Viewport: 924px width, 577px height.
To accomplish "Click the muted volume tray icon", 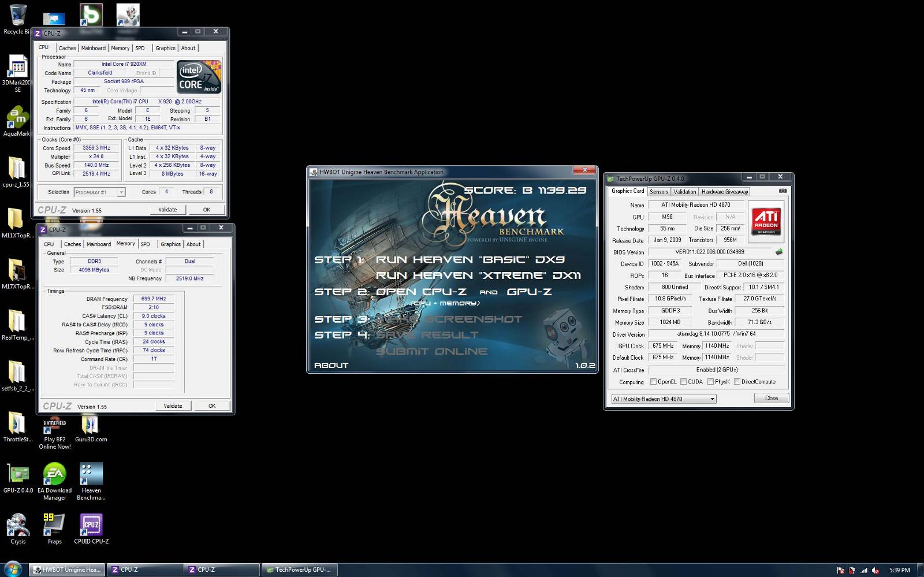I will pos(875,570).
